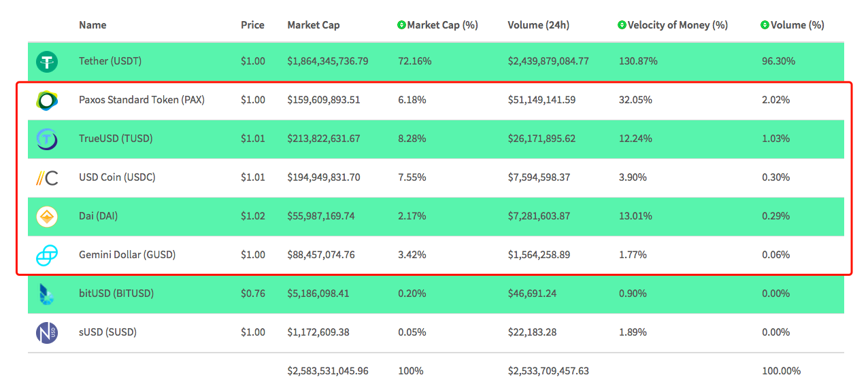868x390 pixels.
Task: Sort by Velocity of Money (%) header text
Action: click(x=678, y=25)
